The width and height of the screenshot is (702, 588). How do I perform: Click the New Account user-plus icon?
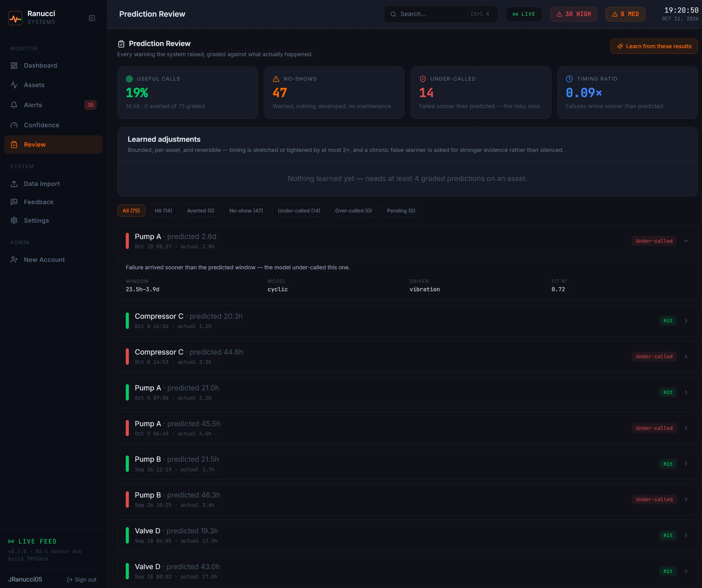(14, 260)
